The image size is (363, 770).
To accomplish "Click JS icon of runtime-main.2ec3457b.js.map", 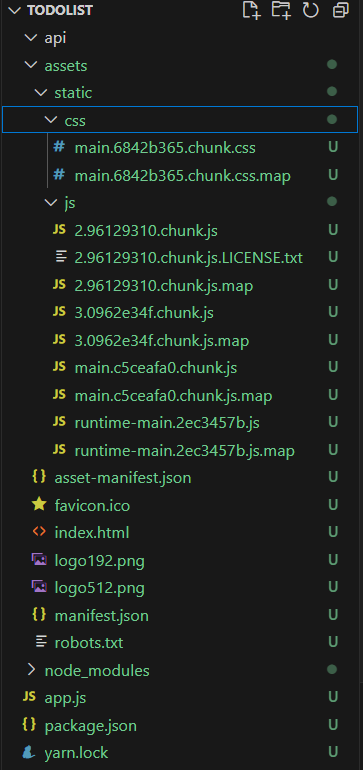I will [59, 449].
